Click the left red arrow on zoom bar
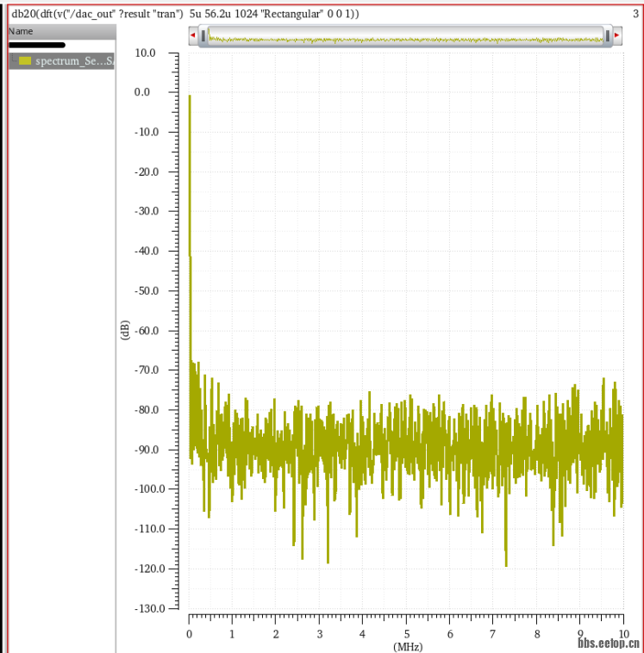The image size is (644, 653). (x=193, y=35)
